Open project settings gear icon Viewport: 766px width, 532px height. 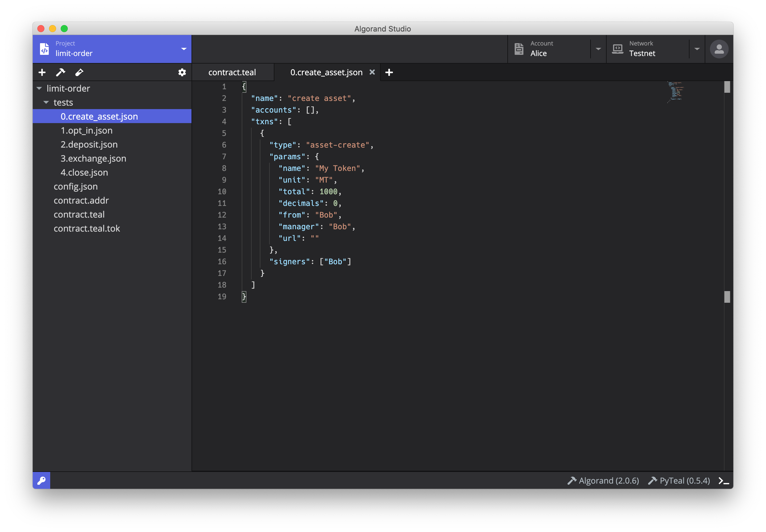point(182,72)
